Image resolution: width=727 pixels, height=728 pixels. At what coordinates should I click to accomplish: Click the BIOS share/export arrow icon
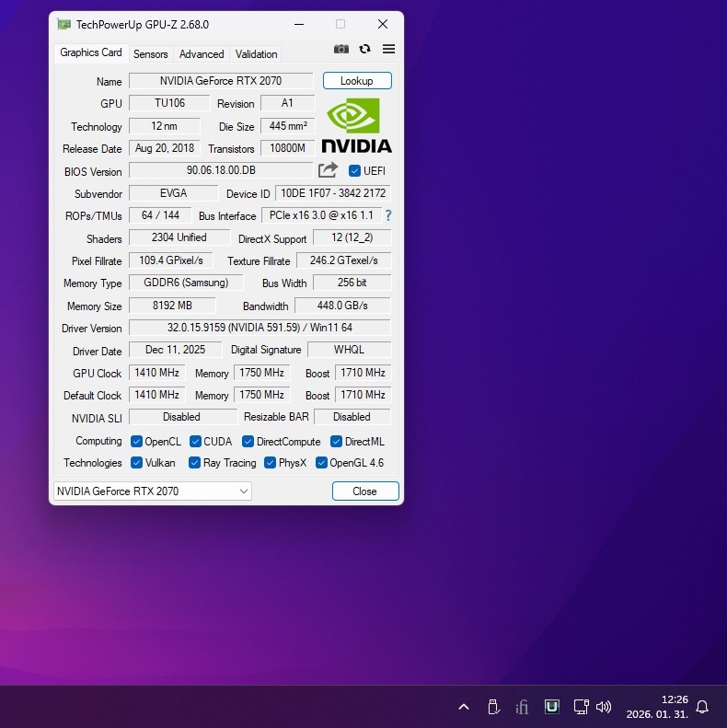point(328,170)
